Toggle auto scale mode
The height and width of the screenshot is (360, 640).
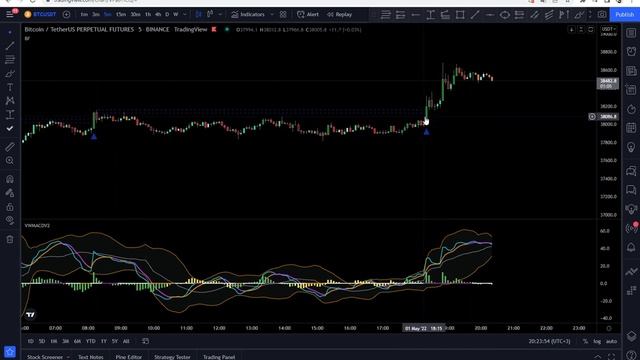[x=611, y=341]
